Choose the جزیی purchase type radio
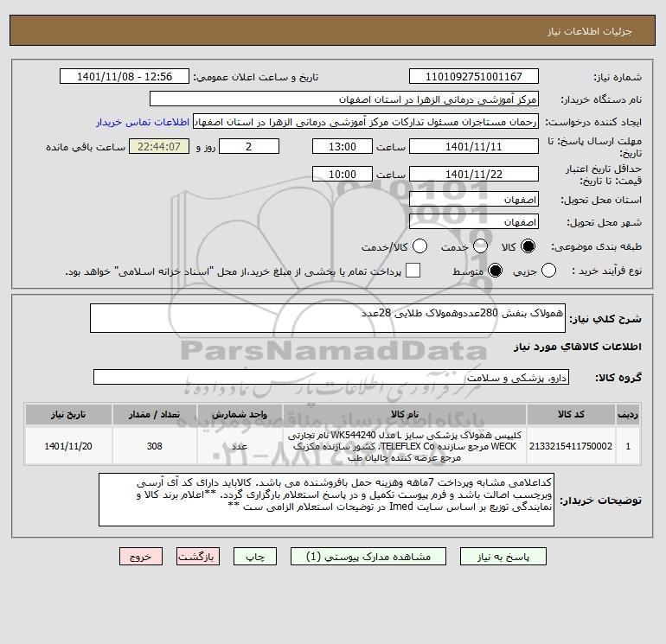Image resolution: width=666 pixels, height=644 pixels. (x=548, y=271)
